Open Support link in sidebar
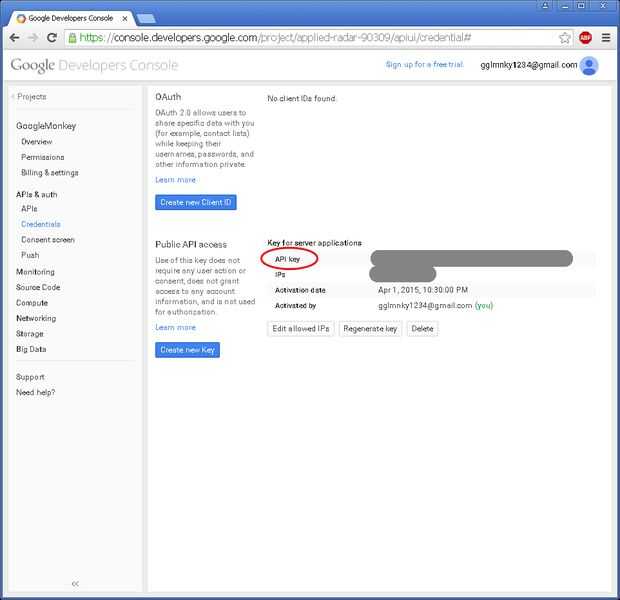This screenshot has width=620, height=600. pyautogui.click(x=30, y=377)
